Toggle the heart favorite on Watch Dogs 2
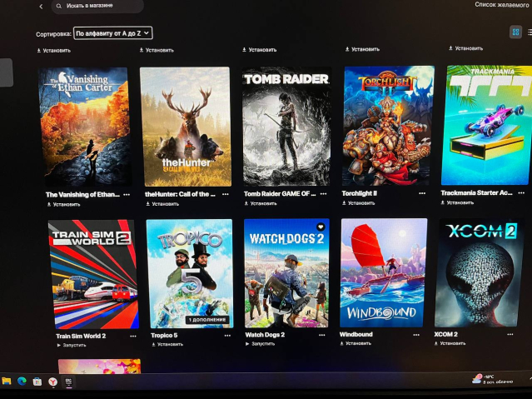The image size is (532, 399). [x=321, y=227]
